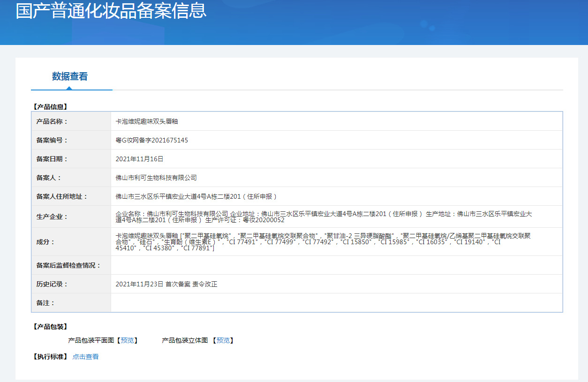Click the 备案日期 label cell
The width and height of the screenshot is (588, 382).
click(71, 159)
